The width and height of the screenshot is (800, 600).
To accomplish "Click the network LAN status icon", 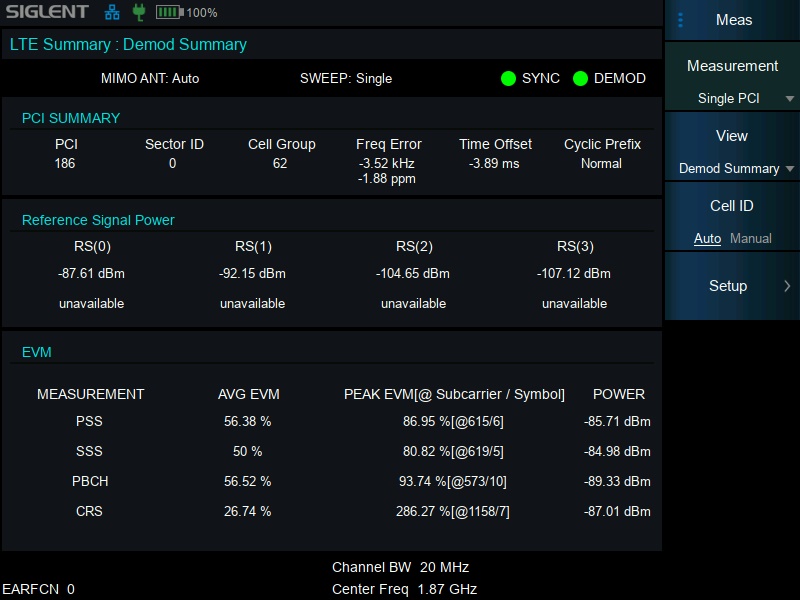I will [113, 13].
